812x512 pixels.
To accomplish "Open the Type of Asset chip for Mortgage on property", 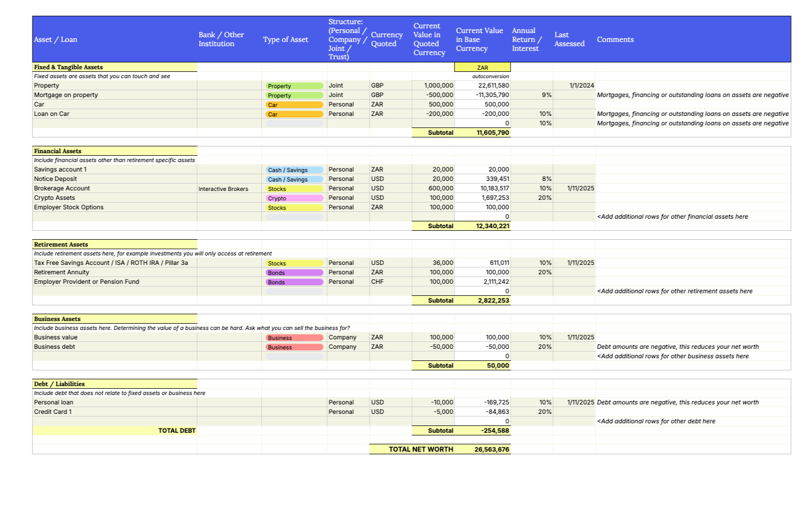I will tap(294, 95).
